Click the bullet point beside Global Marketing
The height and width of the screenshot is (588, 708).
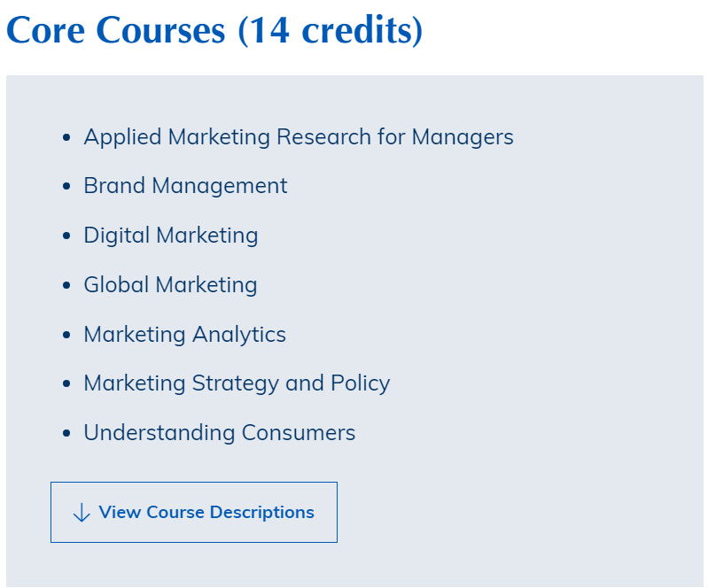pos(66,286)
